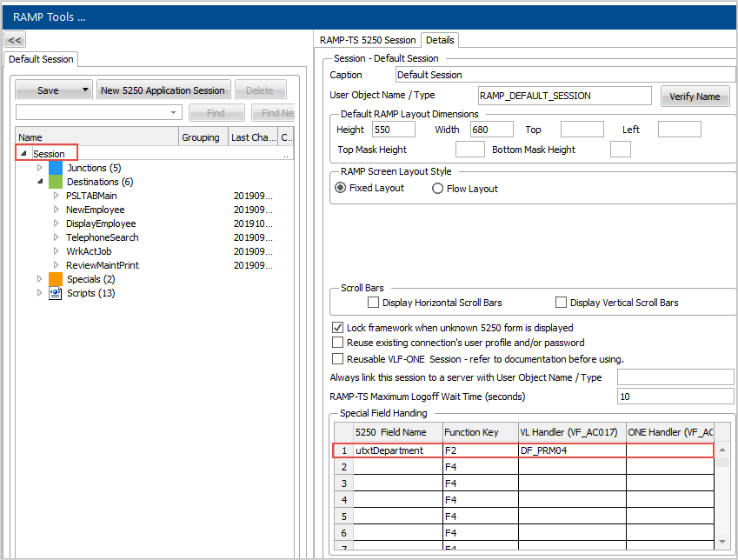Select the Flow Layout radio button
Screen dimensions: 738x560
point(438,189)
